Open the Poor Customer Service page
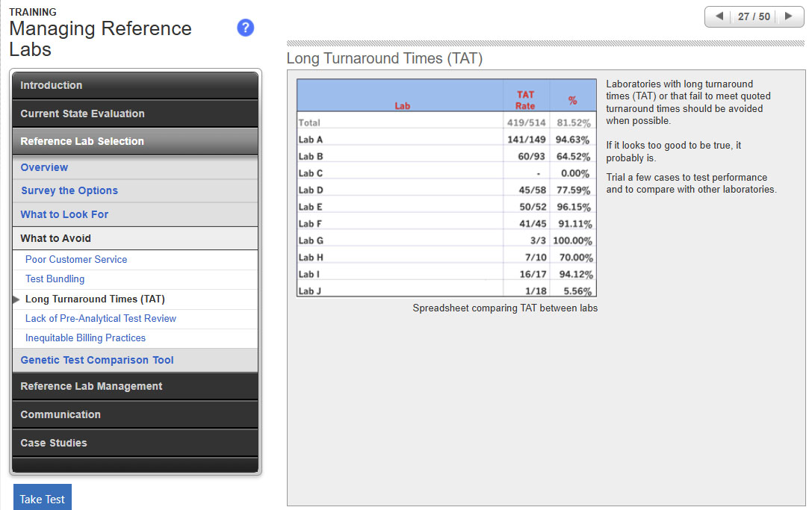 coord(76,259)
